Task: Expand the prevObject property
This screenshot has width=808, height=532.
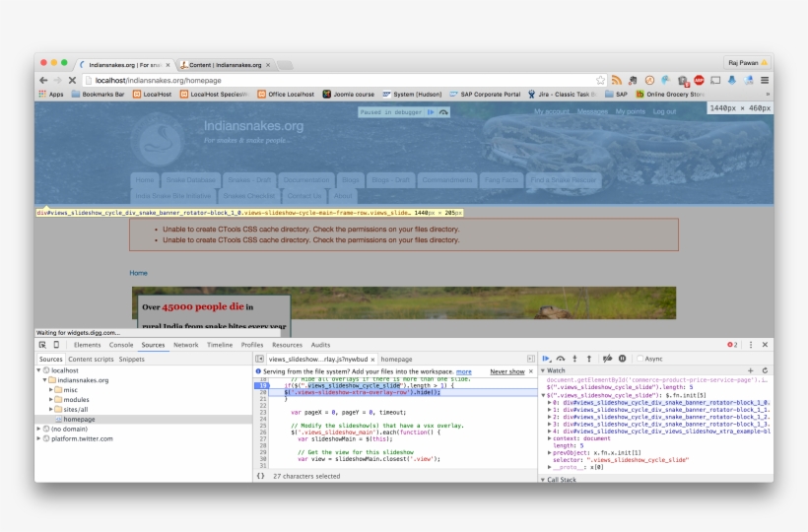Action: coord(550,452)
